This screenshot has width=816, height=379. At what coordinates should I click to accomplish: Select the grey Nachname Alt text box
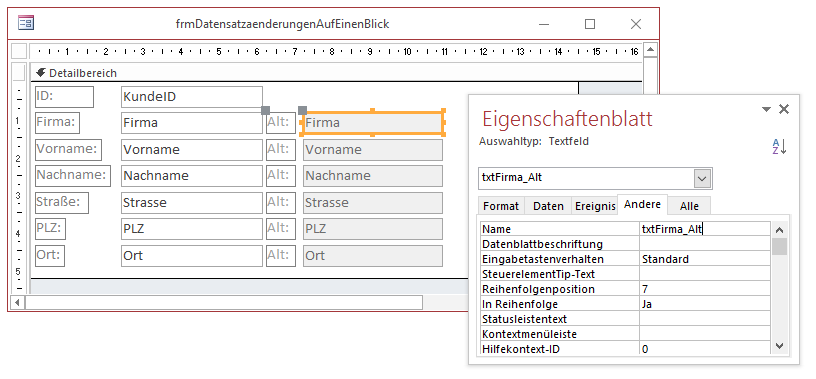[x=373, y=176]
